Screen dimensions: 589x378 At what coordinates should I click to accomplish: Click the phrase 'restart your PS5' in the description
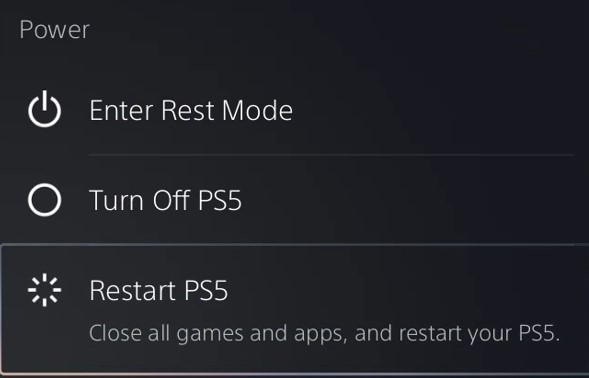479,333
